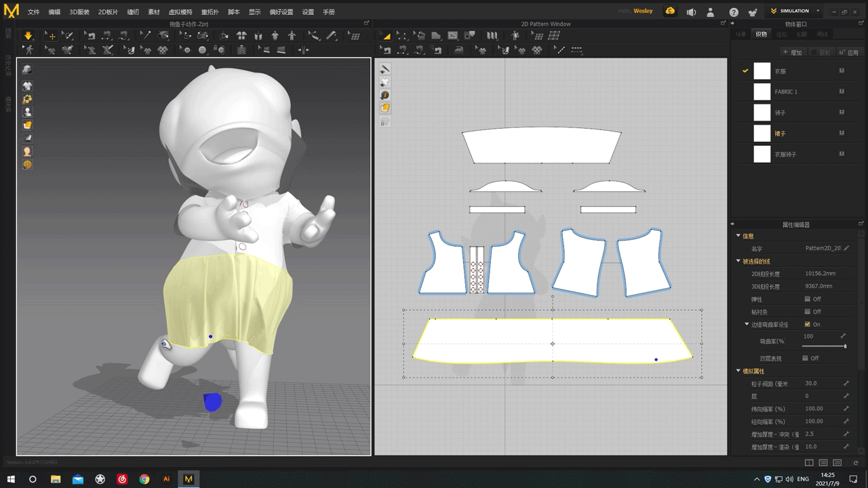Select the Edit Sewing tool in 3D toolbar
Image resolution: width=868 pixels, height=488 pixels.
coord(90,36)
